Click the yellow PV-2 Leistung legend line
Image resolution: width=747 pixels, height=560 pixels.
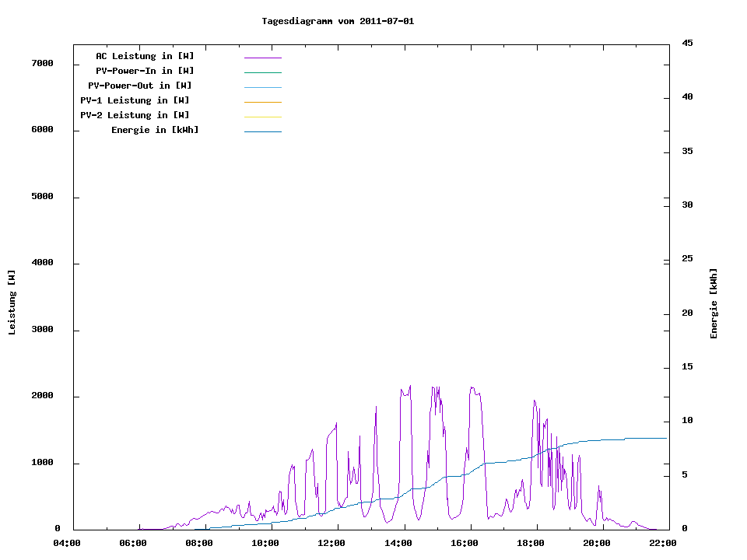click(x=262, y=117)
